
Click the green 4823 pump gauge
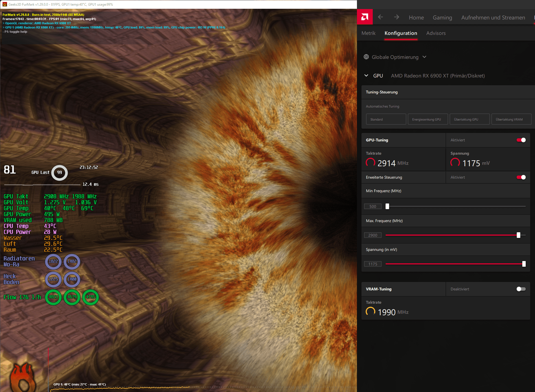[53, 297]
